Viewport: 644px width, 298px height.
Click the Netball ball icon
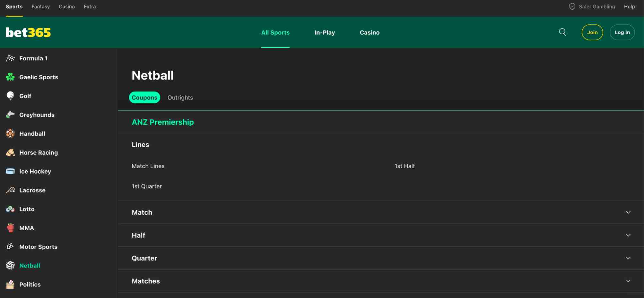pos(10,266)
